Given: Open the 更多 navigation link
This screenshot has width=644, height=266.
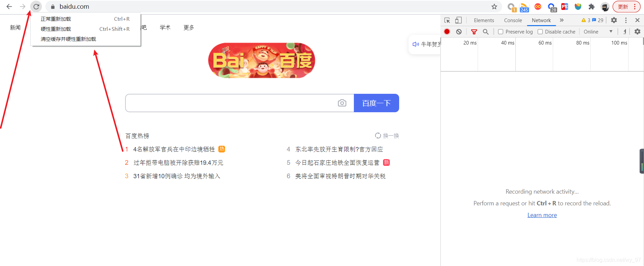Looking at the screenshot, I should tap(189, 27).
